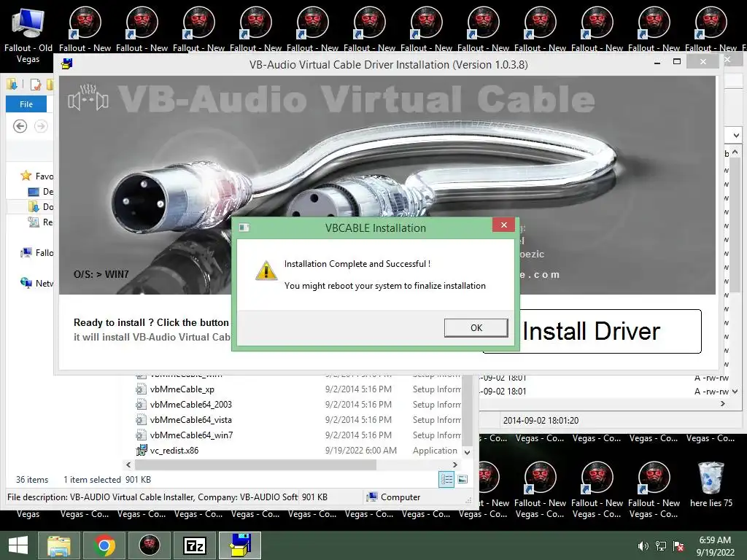Click Explorer horizontal scroll left arrow
Viewport: 747px width, 560px height.
click(x=128, y=464)
